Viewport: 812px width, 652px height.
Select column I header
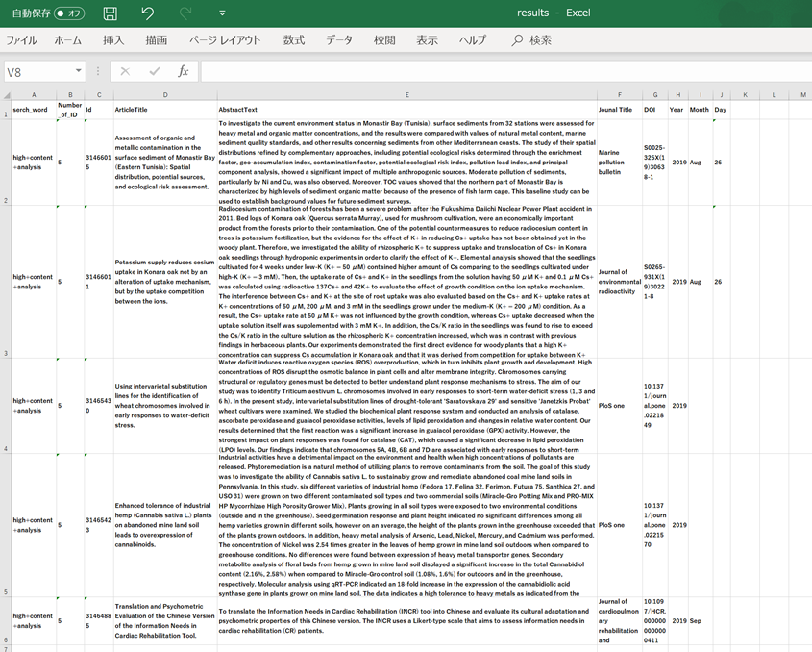coord(701,95)
